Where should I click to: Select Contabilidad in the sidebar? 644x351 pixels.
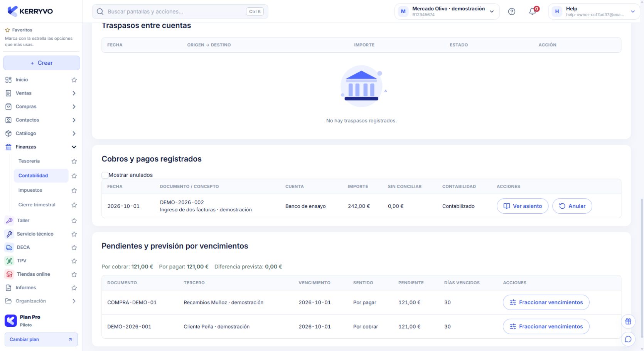point(41,175)
